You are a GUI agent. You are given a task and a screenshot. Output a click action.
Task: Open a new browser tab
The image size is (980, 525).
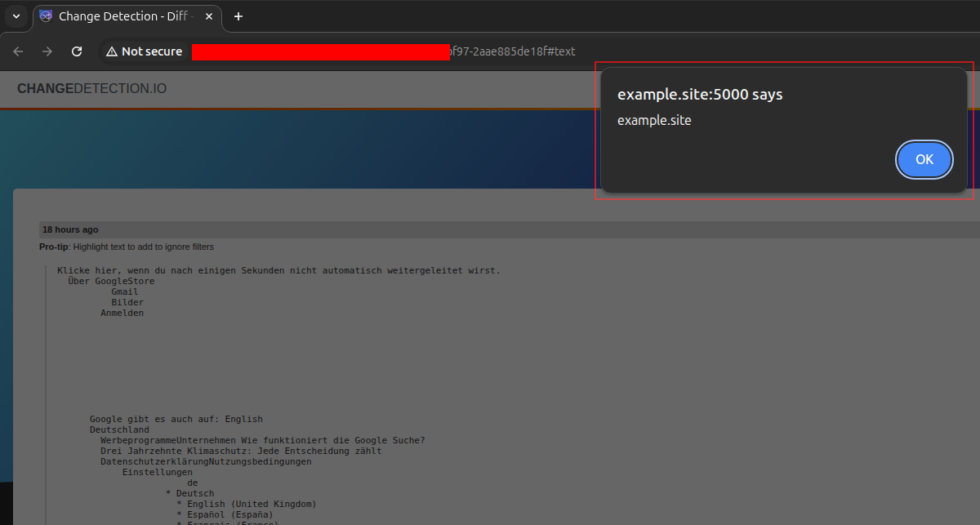tap(238, 16)
